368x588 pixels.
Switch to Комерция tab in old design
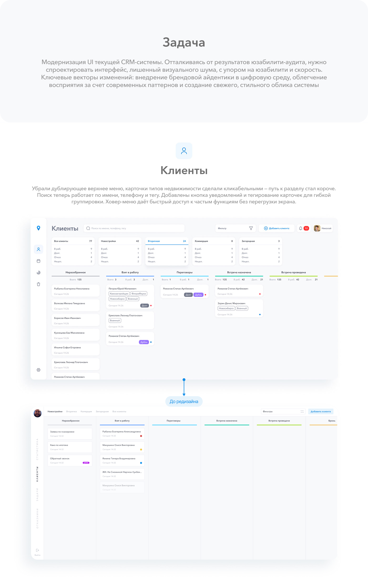coord(86,411)
